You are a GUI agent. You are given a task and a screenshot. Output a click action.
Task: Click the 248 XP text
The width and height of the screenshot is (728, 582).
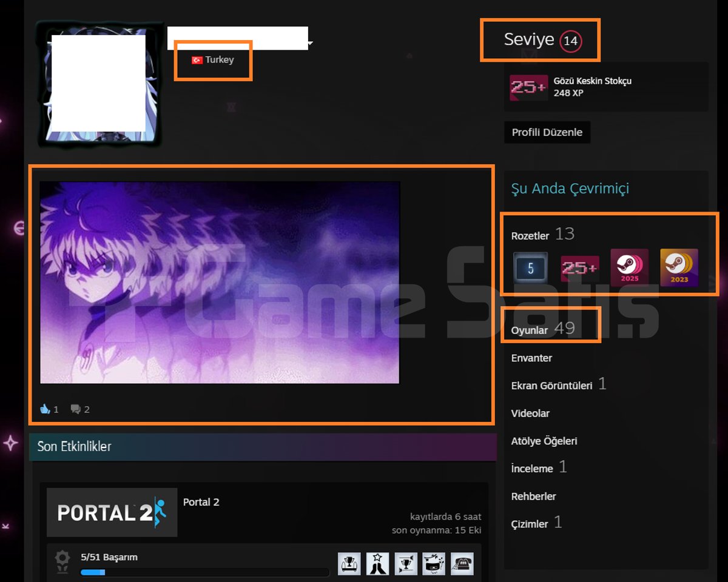pyautogui.click(x=568, y=93)
